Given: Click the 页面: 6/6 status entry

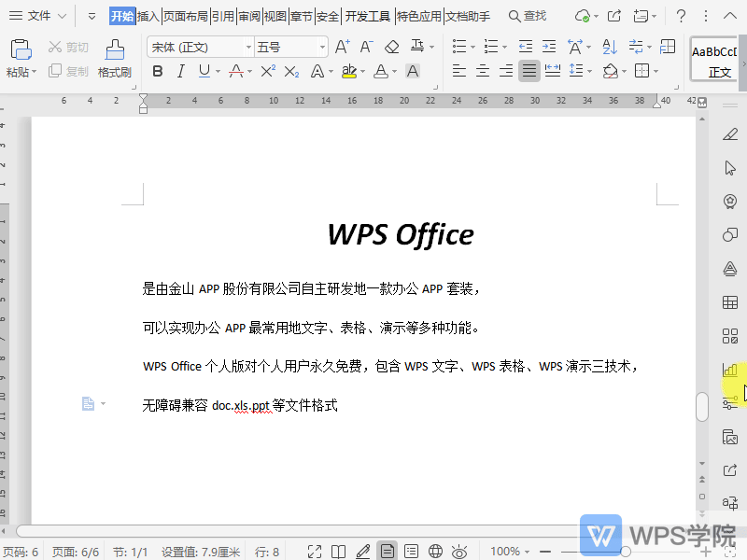Looking at the screenshot, I should 76,552.
